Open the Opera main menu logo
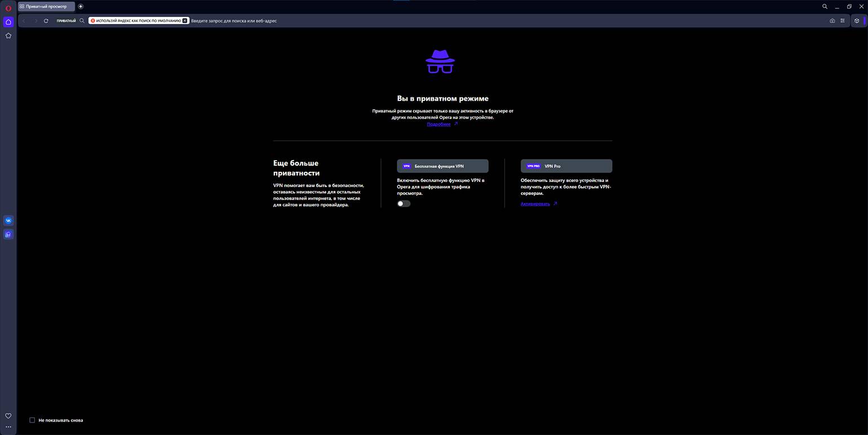Viewport: 868px width, 435px height. [x=8, y=8]
